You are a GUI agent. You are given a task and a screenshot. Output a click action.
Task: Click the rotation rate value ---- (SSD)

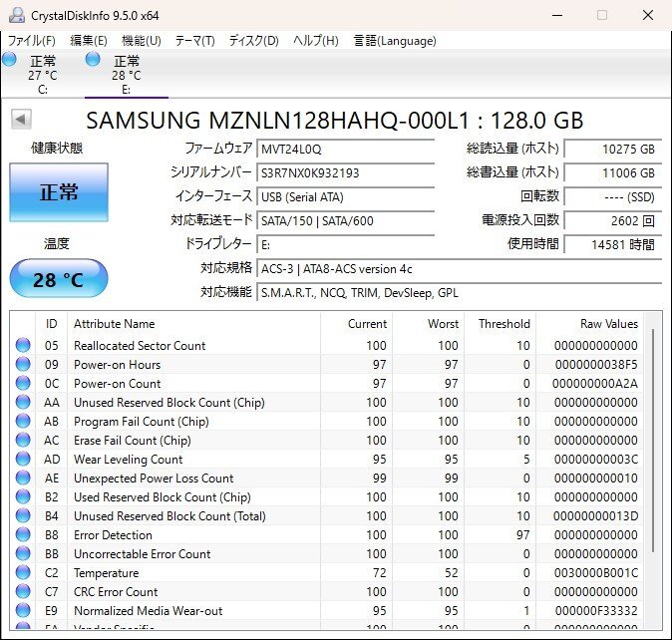coord(613,197)
